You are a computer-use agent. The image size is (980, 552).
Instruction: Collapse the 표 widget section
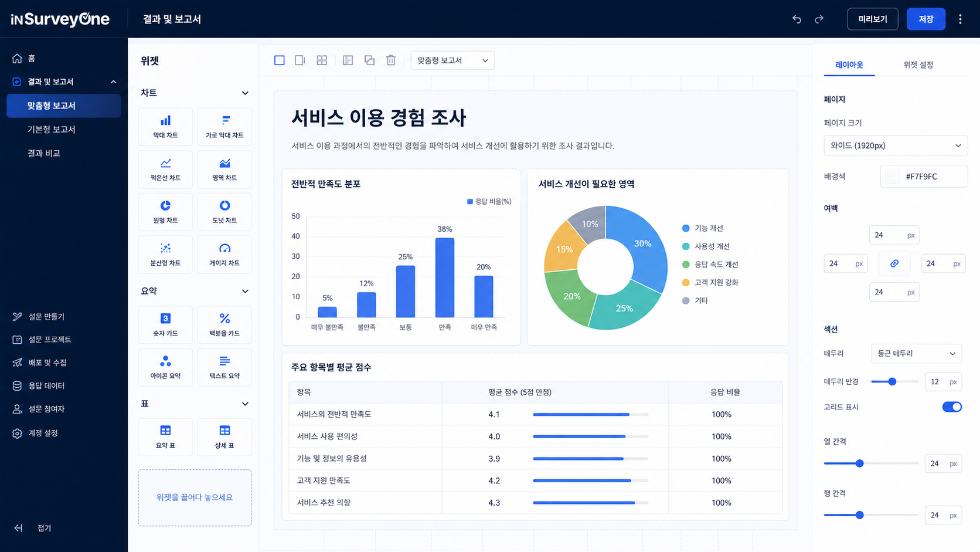tap(245, 404)
